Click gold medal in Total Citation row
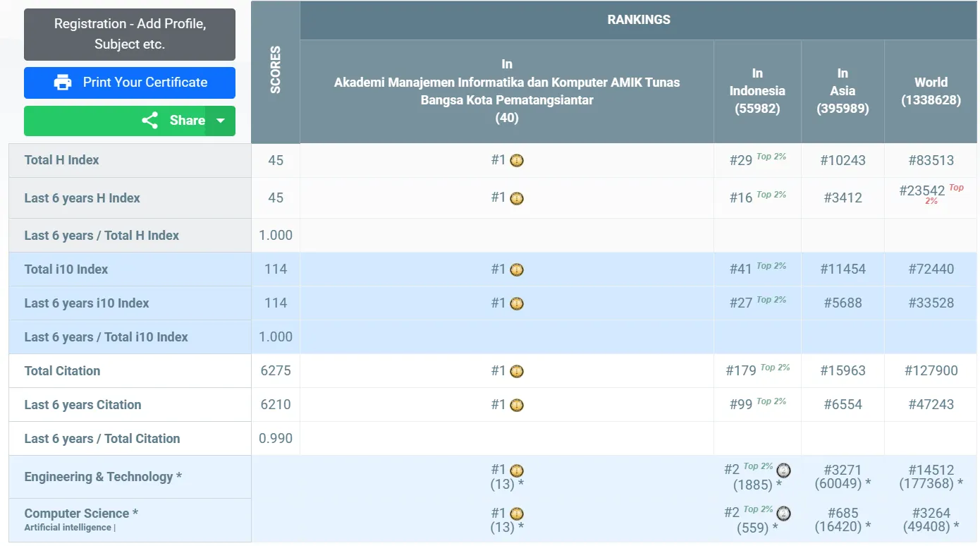Screen dimensions: 980x546 pyautogui.click(x=517, y=372)
